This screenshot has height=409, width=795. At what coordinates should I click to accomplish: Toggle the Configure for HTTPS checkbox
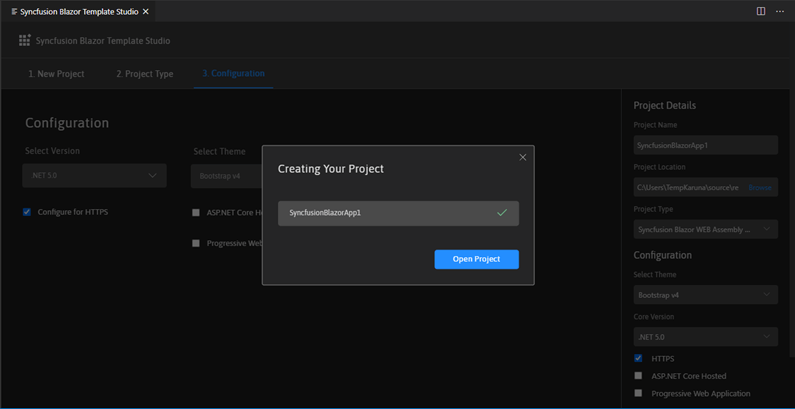pos(27,212)
